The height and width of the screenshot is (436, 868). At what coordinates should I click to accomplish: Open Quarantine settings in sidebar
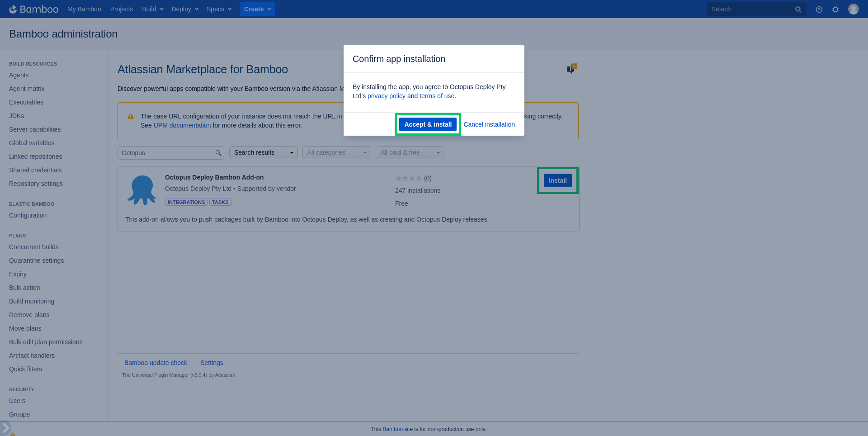[x=36, y=261]
